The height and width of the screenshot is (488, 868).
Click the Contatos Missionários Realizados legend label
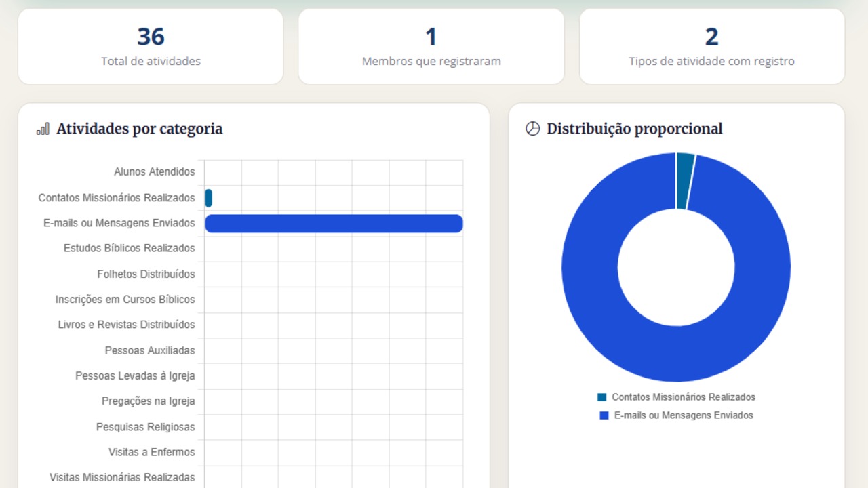684,397
